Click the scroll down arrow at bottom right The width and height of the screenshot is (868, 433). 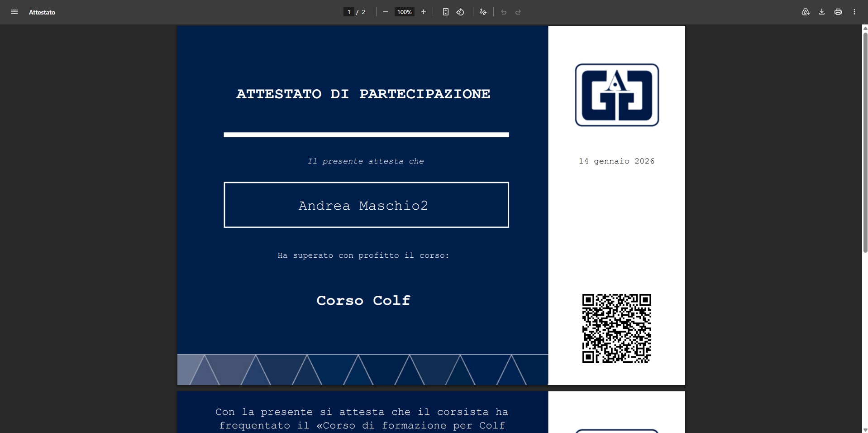click(x=865, y=429)
